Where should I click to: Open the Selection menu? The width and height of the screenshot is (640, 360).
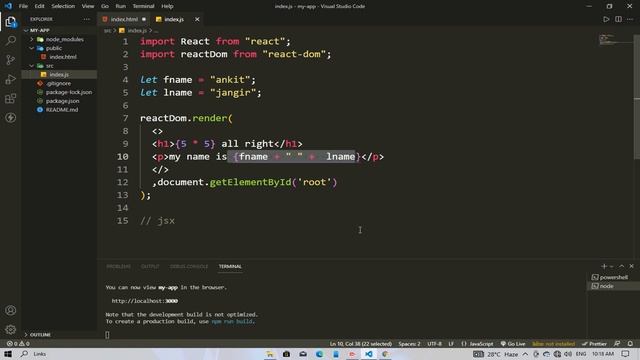(63, 6)
